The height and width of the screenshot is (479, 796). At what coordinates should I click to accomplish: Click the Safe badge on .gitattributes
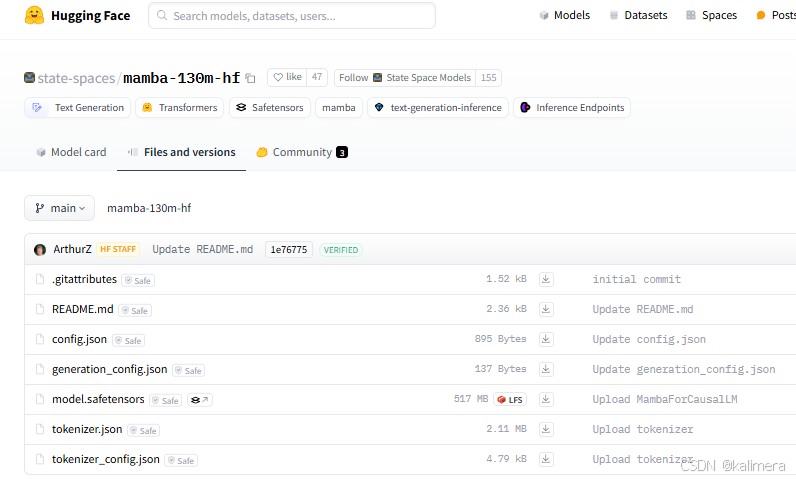click(x=138, y=281)
